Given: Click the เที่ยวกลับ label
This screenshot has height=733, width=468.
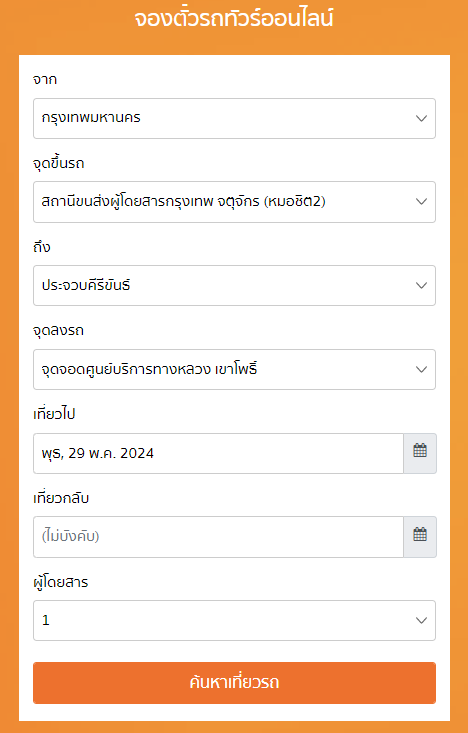Looking at the screenshot, I should coord(61,498).
